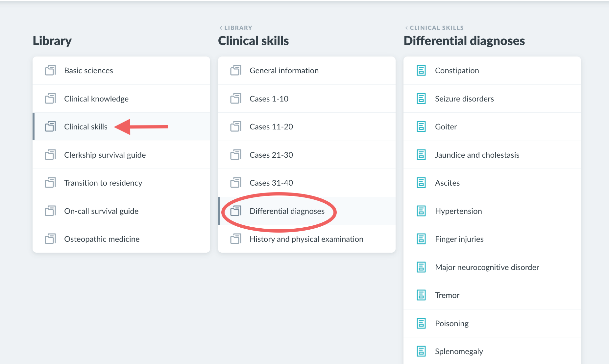Open the On-call survival guide category
Viewport: 609px width, 364px height.
coord(121,211)
